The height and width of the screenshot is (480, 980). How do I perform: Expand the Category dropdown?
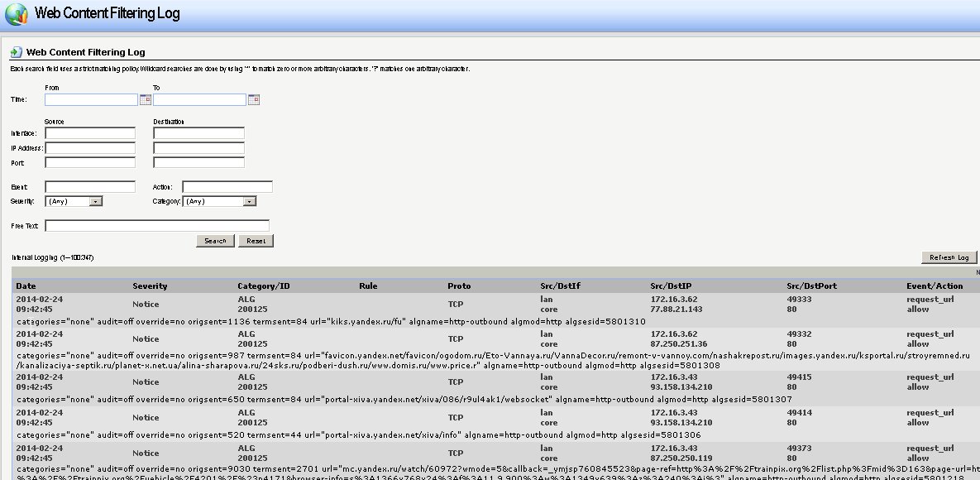click(x=250, y=201)
